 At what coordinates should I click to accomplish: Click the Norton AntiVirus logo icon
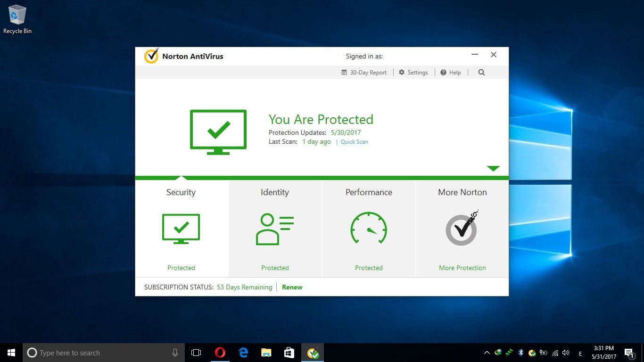(151, 56)
